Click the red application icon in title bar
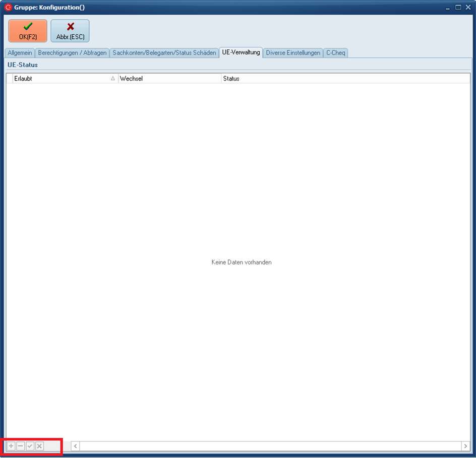476x458 pixels. (8, 8)
